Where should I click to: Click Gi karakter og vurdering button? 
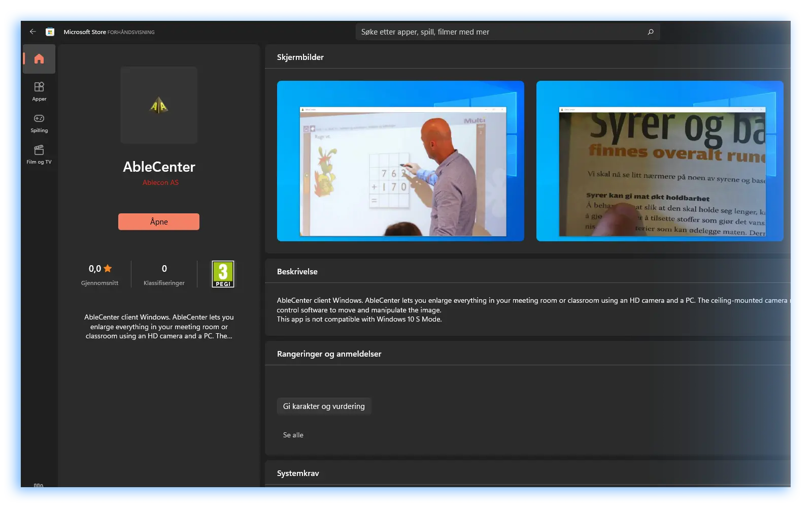click(324, 406)
